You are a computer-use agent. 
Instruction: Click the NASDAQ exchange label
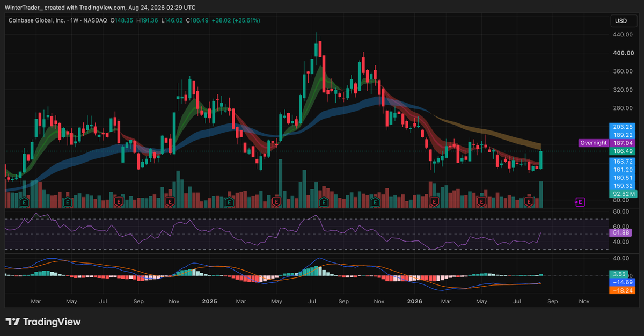pos(95,20)
